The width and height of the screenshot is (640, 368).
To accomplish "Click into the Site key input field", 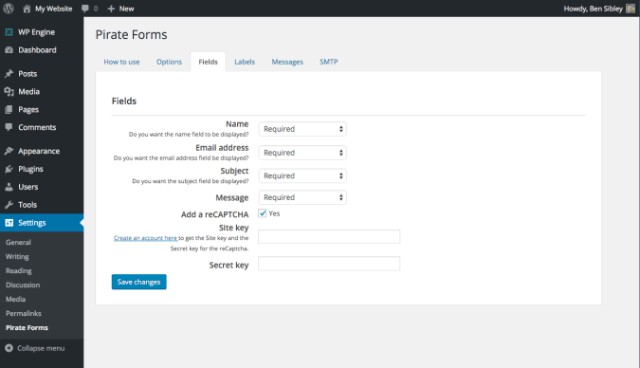I will pos(329,237).
